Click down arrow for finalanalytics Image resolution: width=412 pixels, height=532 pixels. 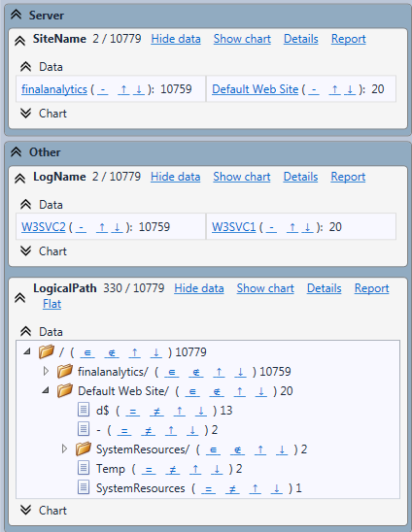[x=139, y=89]
